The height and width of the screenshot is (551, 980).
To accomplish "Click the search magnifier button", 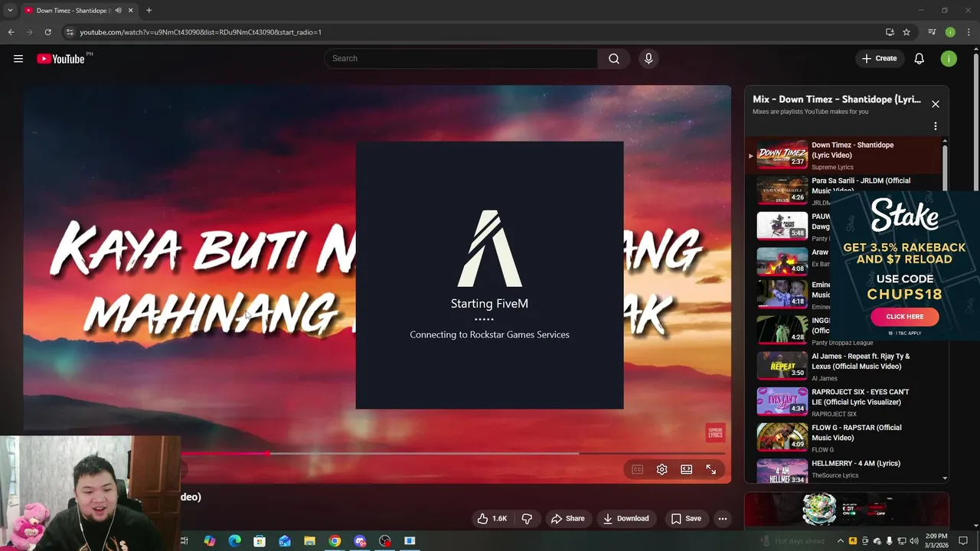I will click(614, 59).
